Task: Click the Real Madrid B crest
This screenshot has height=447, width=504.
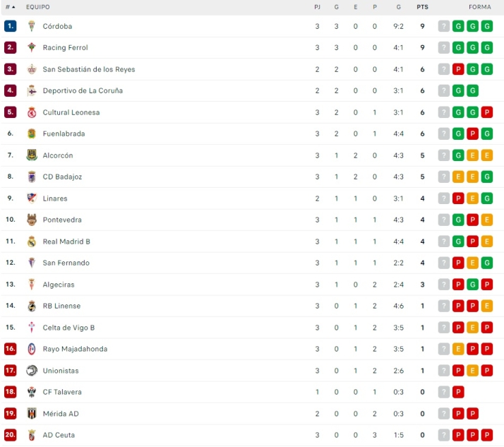Action: [x=32, y=242]
